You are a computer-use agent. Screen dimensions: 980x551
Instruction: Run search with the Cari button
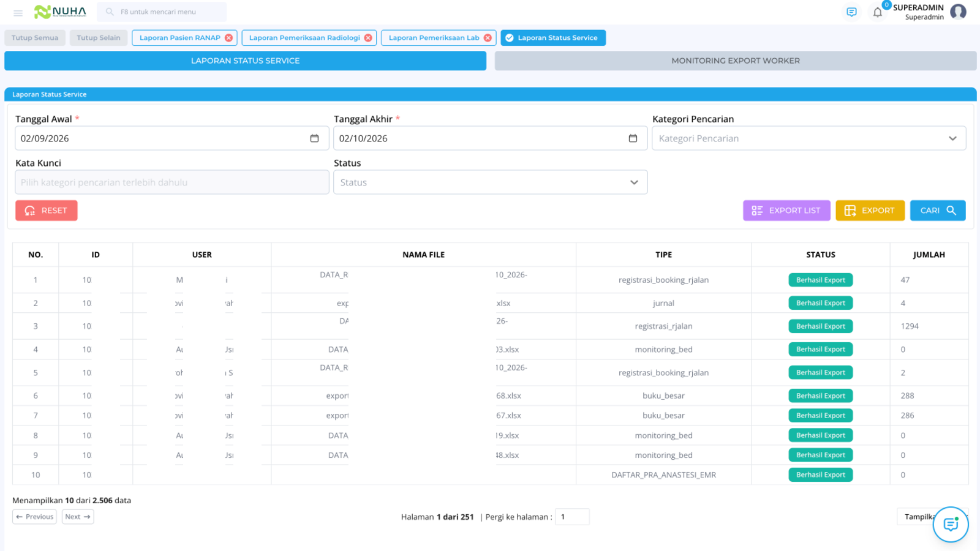pos(938,211)
